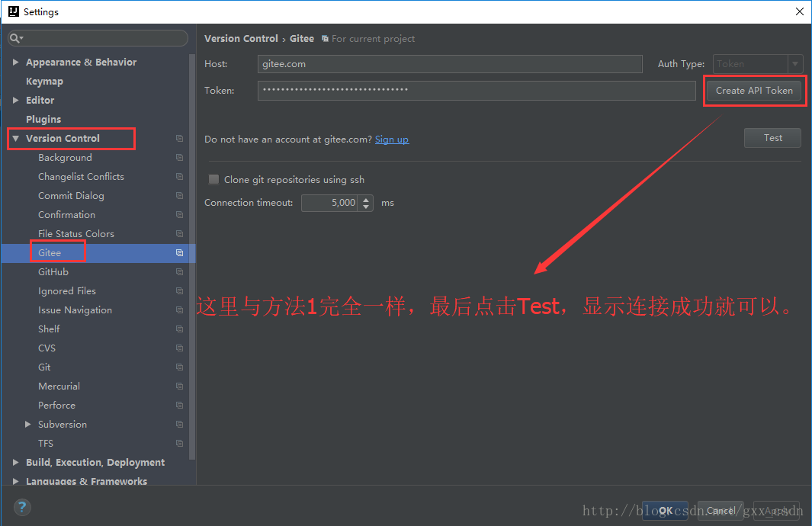
Task: Click project-level icon beside Ignored Files
Action: click(179, 291)
